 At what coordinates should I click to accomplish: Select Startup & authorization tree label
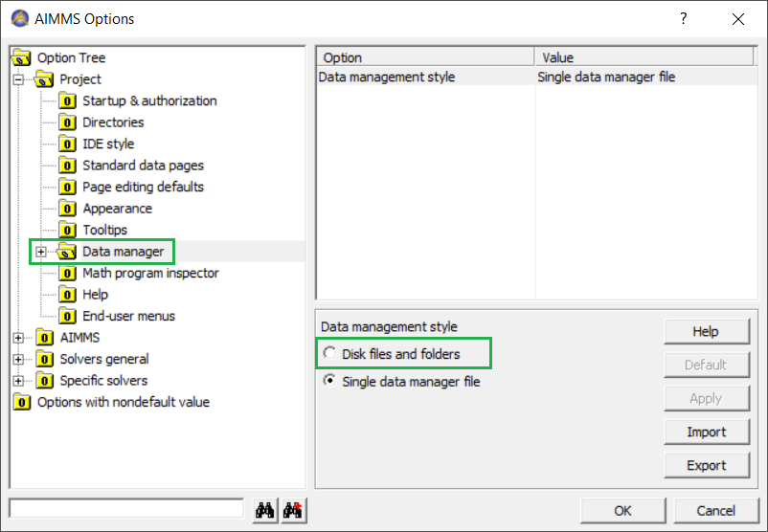coord(149,100)
